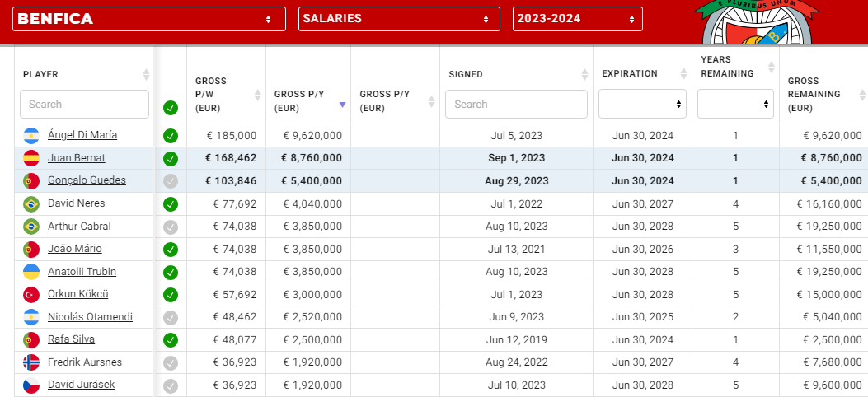
Task: Open the 2023-2024 season dropdown
Action: 577,19
